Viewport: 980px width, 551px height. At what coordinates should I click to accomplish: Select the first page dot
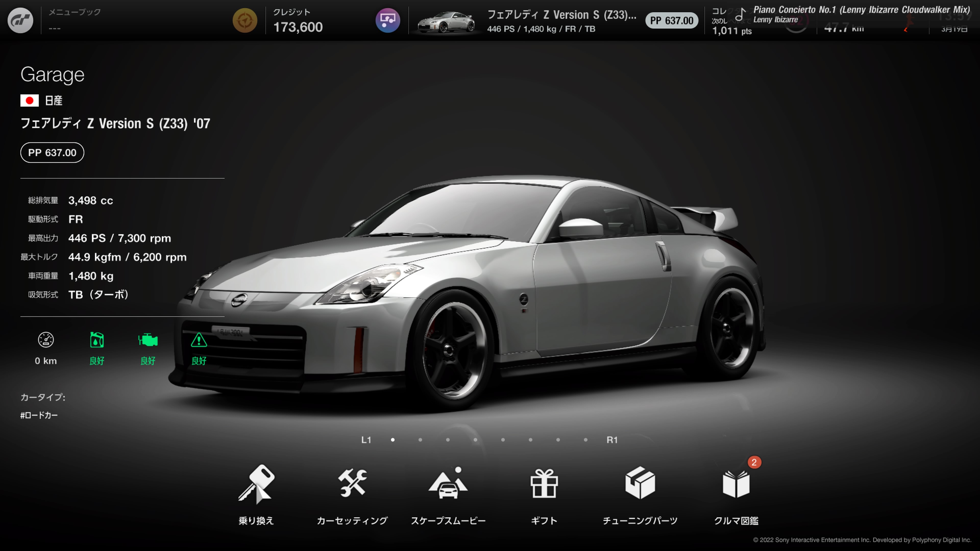[393, 440]
